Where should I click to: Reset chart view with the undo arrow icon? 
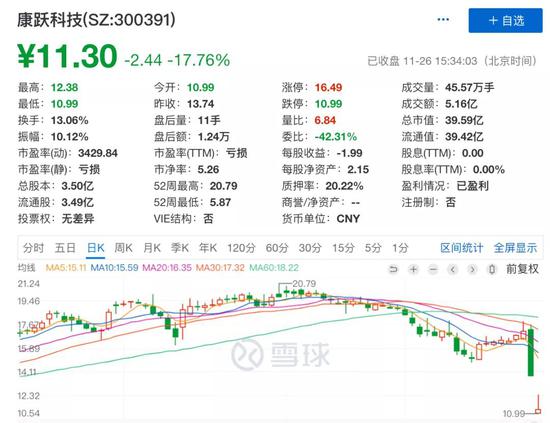(x=394, y=269)
